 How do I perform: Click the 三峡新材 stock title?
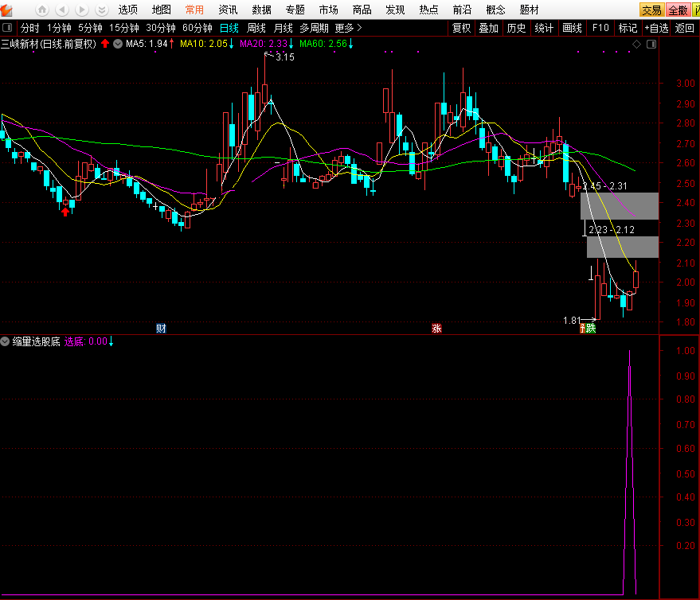click(x=49, y=44)
